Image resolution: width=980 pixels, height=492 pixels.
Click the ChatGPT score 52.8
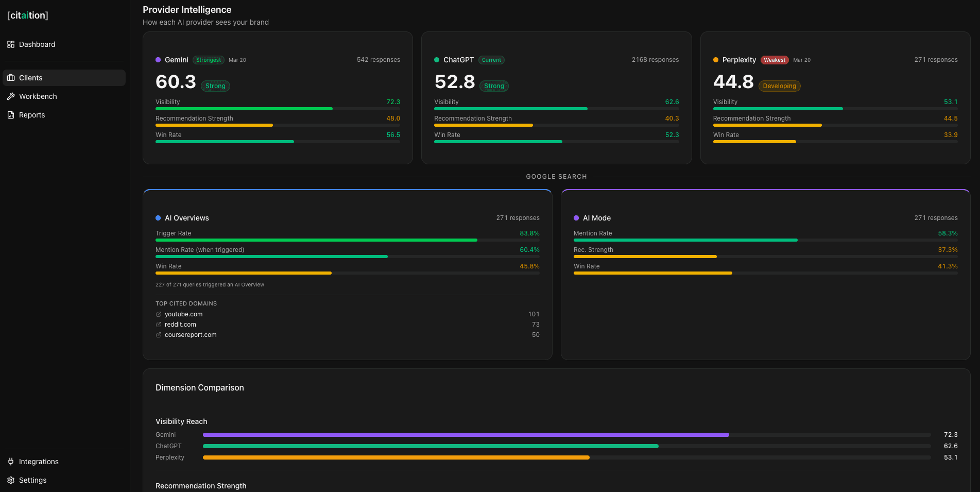tap(455, 82)
